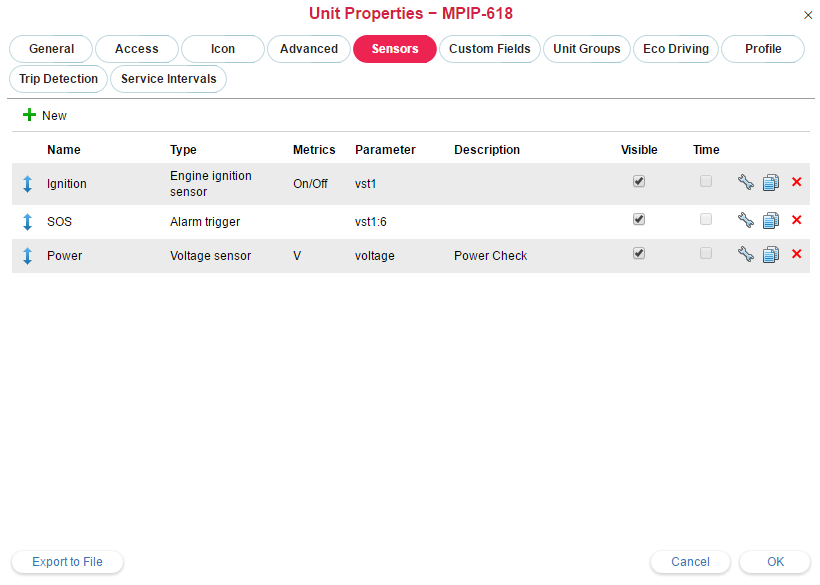
Task: Delete the SOS alarm trigger sensor
Action: point(797,220)
